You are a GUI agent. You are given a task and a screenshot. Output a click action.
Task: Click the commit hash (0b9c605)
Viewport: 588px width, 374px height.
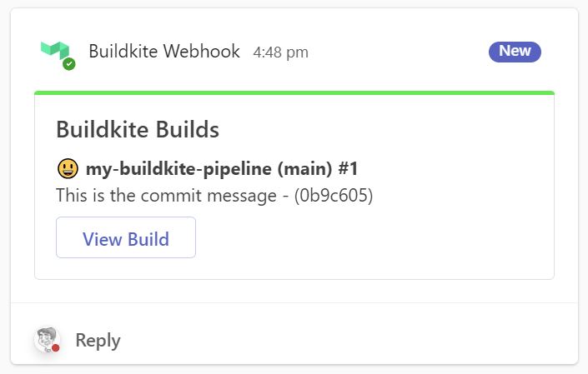click(334, 196)
